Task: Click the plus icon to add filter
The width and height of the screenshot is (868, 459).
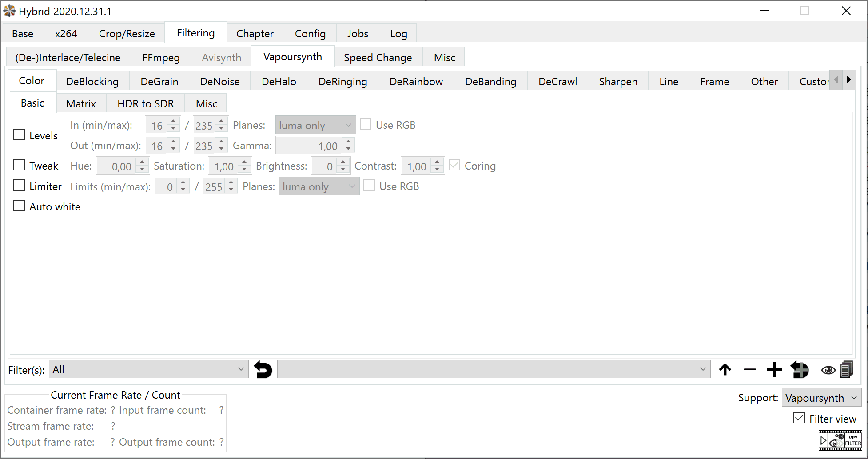Action: pyautogui.click(x=774, y=370)
